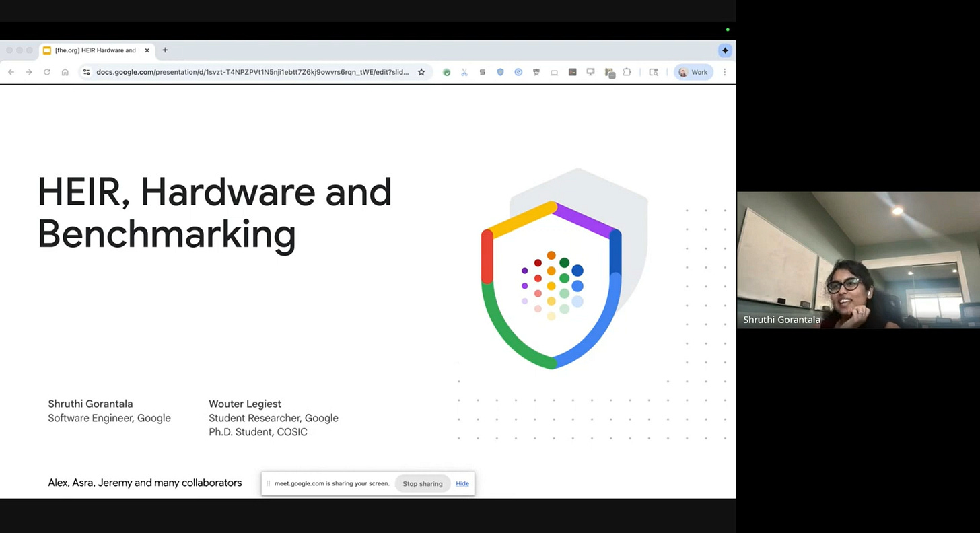980x533 pixels.
Task: Reload the page with refresh icon
Action: pyautogui.click(x=47, y=72)
